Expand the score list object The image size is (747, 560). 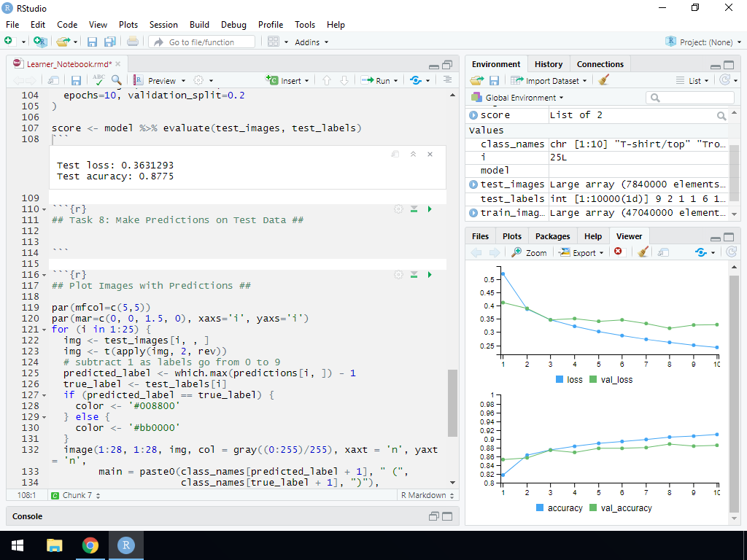(473, 115)
